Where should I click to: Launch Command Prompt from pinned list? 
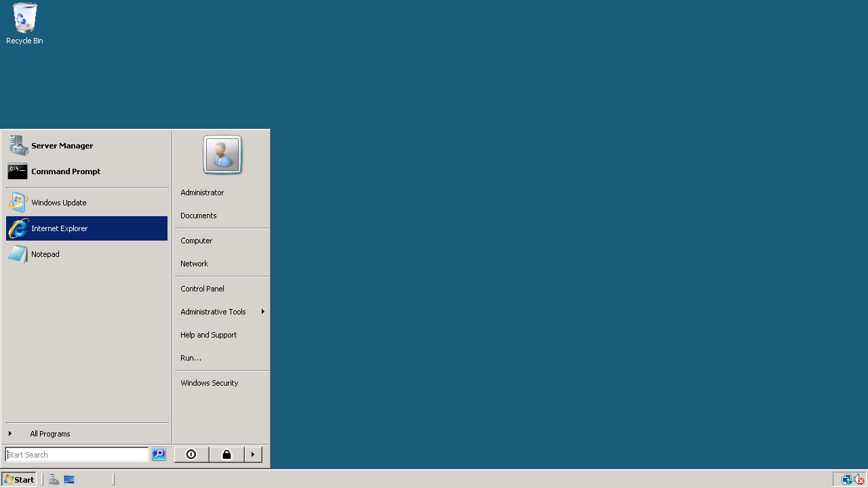tap(65, 171)
